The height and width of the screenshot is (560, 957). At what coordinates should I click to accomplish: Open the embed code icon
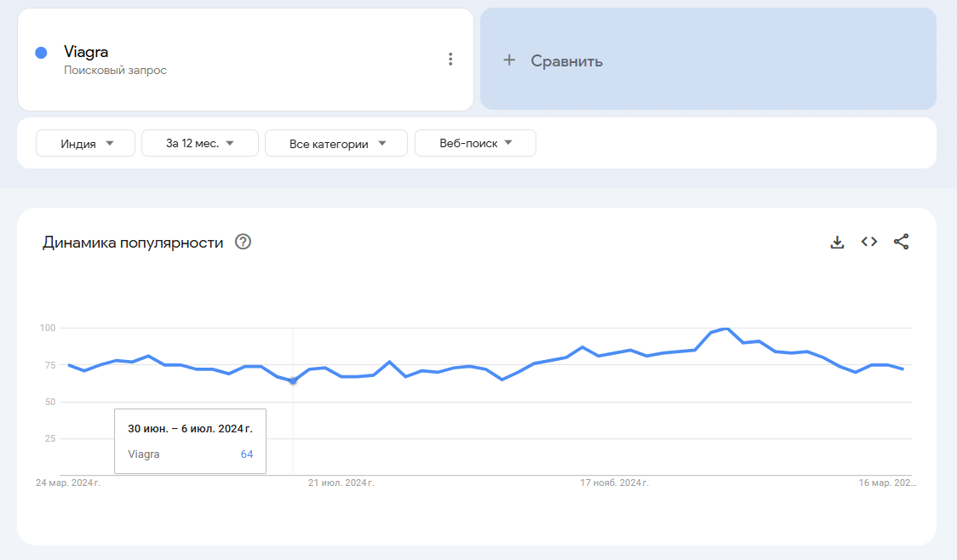point(869,242)
